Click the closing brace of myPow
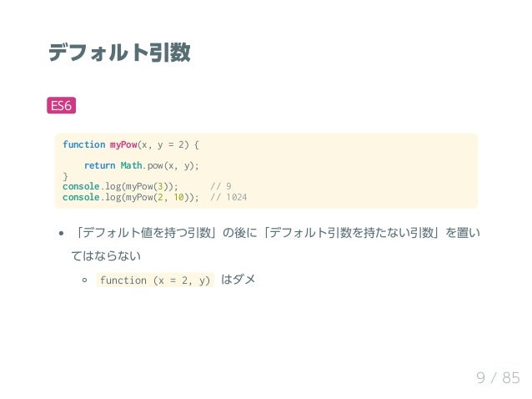 tap(65, 176)
